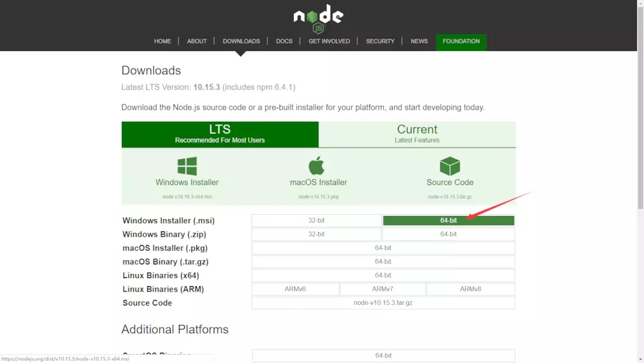Download macOS Installer (.pkg) 64-bit
The height and width of the screenshot is (363, 644).
383,248
